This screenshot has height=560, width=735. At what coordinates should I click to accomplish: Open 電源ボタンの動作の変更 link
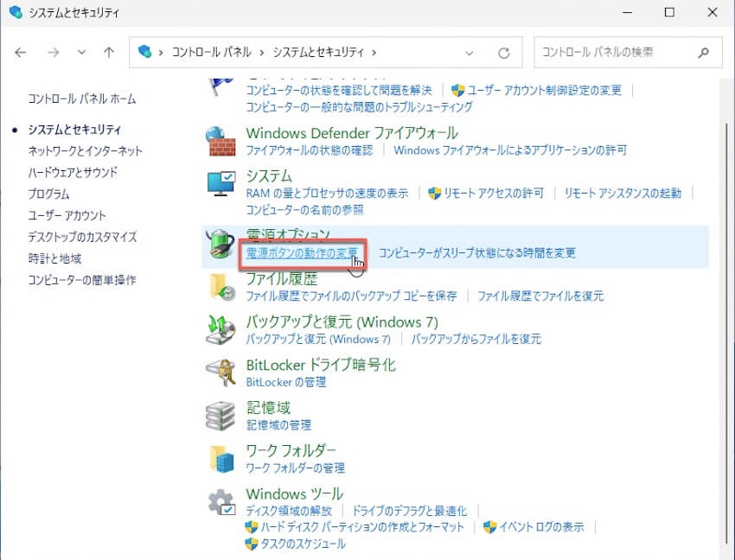[x=302, y=253]
